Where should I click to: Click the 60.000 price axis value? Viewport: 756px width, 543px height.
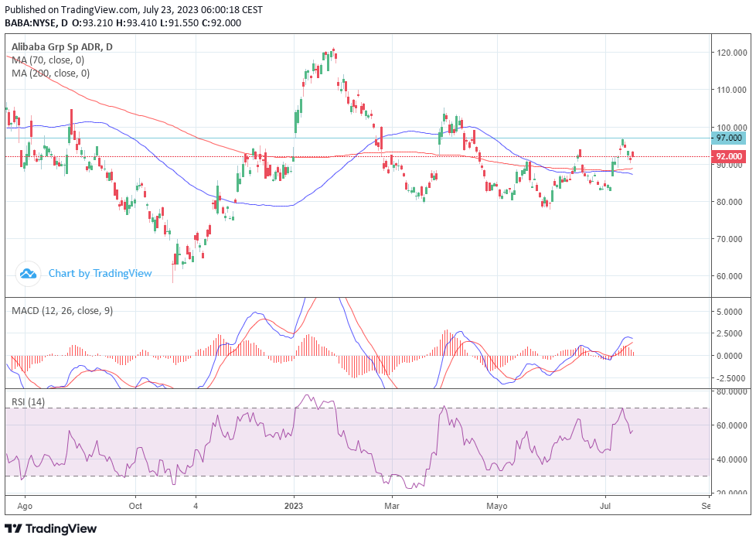coord(731,276)
